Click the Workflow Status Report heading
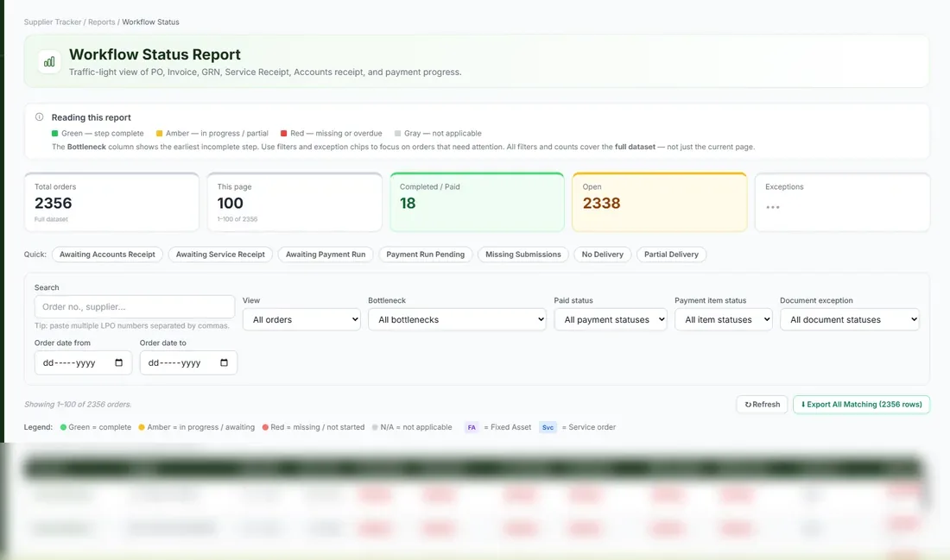This screenshot has width=950, height=560. pos(155,54)
